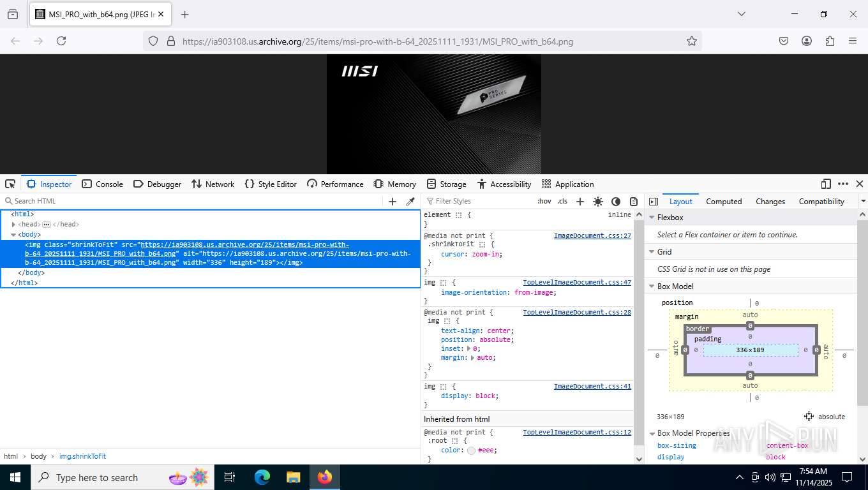Open TopLevelImageDocument.css:12 source link
Viewport: 868px width, 490px height.
[x=577, y=433]
